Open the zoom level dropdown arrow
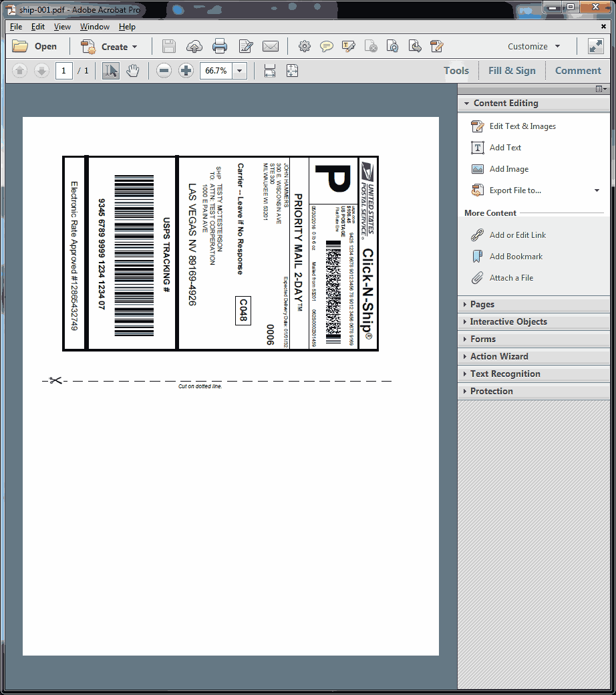This screenshot has width=616, height=695. [x=240, y=70]
